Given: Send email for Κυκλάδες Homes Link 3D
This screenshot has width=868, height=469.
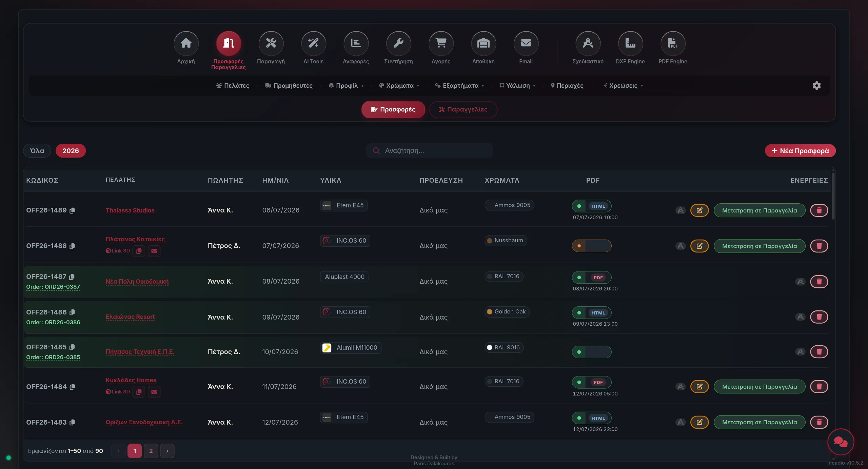Looking at the screenshot, I should (154, 392).
